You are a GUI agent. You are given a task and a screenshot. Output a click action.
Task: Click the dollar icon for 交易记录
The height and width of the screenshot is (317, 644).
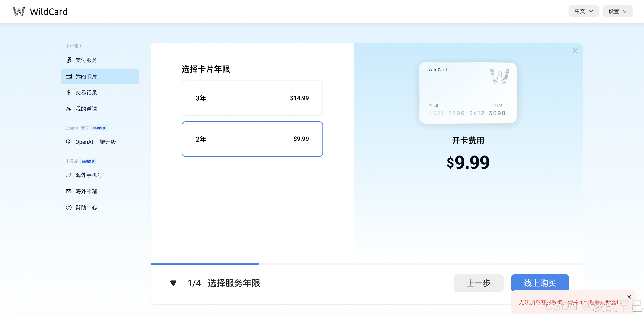(x=69, y=93)
